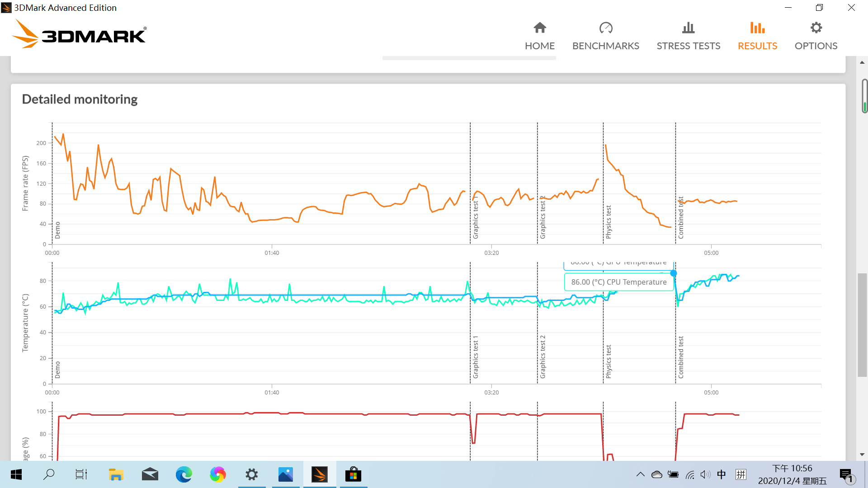Toggle the 中 input language indicator
Viewport: 868px width, 488px height.
click(x=722, y=474)
